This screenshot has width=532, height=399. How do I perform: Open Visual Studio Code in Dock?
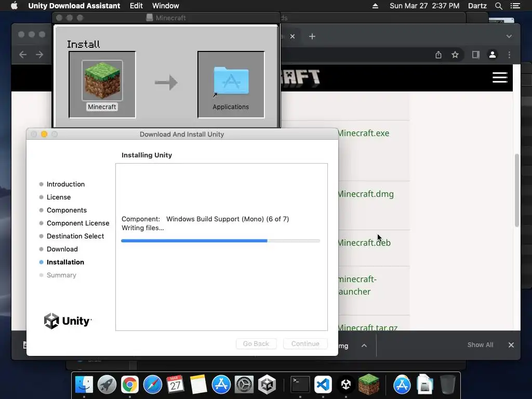tap(323, 385)
